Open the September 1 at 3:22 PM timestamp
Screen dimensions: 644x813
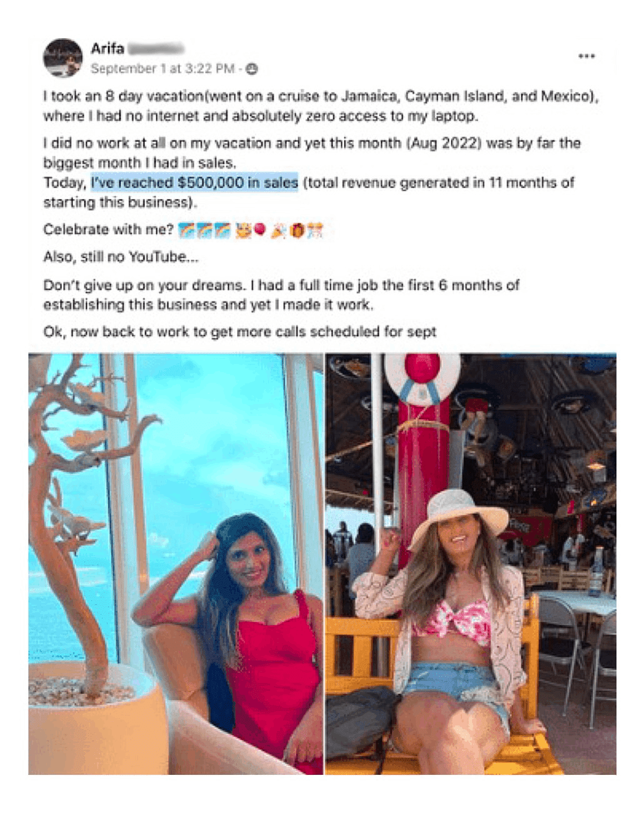(163, 69)
